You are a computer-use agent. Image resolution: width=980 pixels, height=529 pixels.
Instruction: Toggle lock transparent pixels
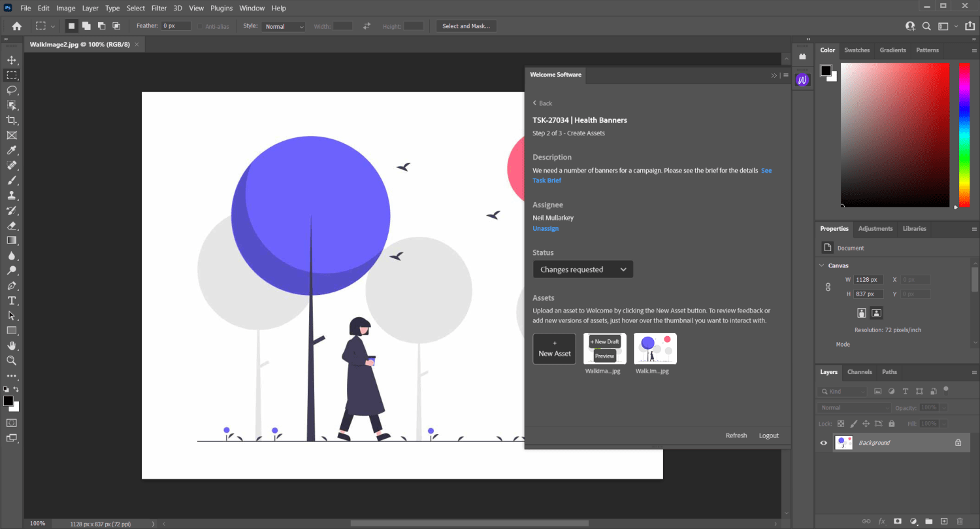(x=841, y=423)
